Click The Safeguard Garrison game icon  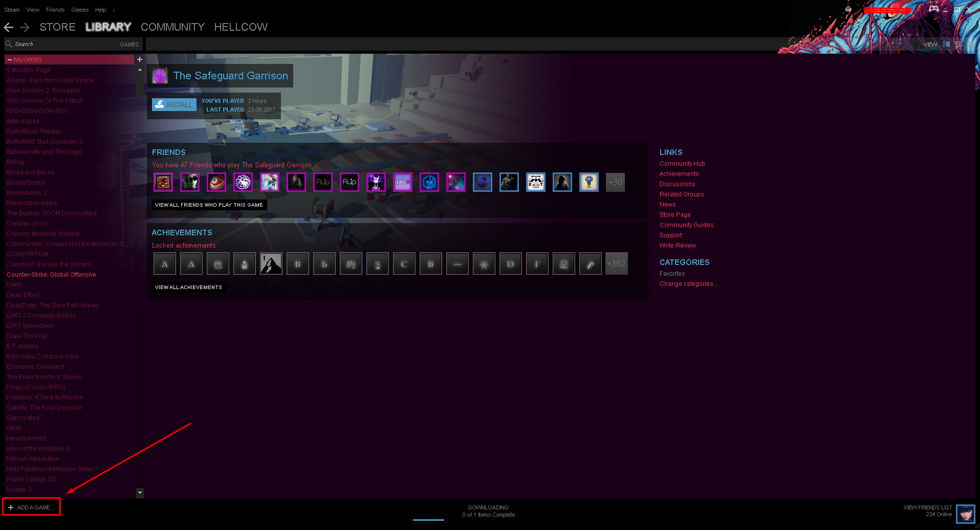pyautogui.click(x=160, y=76)
